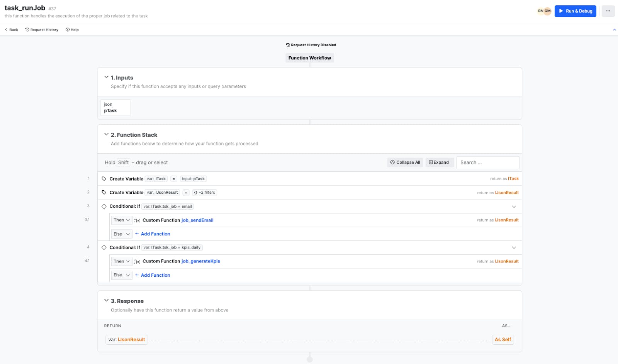Viewport: 618px width, 364px height.
Task: Click the three-dot more options button
Action: click(608, 11)
